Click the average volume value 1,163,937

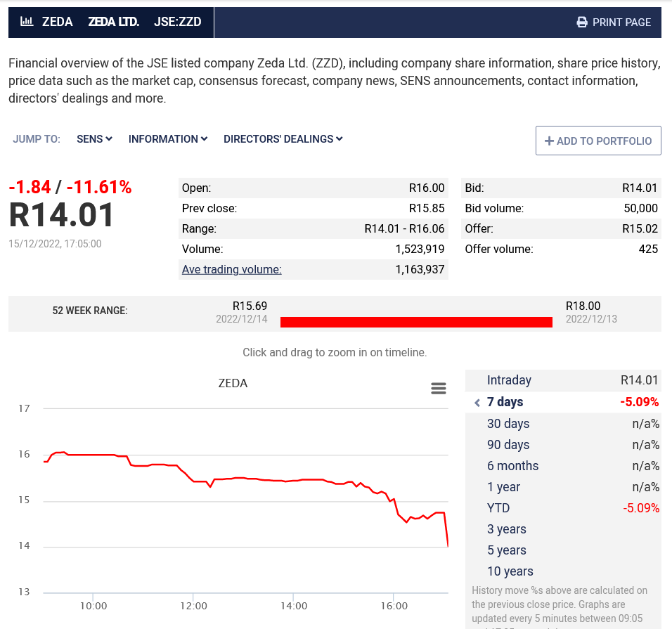click(x=420, y=269)
